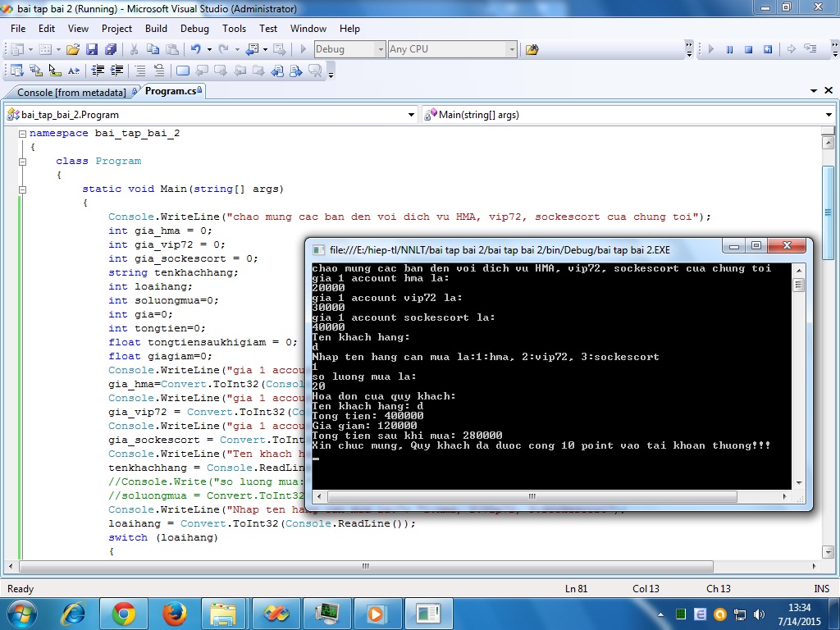Open the Main(string[] args) member dropdown
This screenshot has width=840, height=630.
click(x=829, y=115)
